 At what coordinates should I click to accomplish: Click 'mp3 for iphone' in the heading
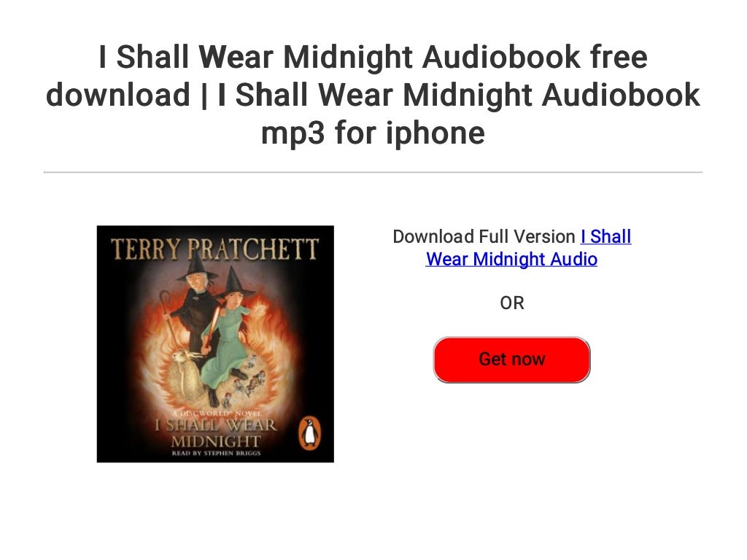click(x=373, y=133)
